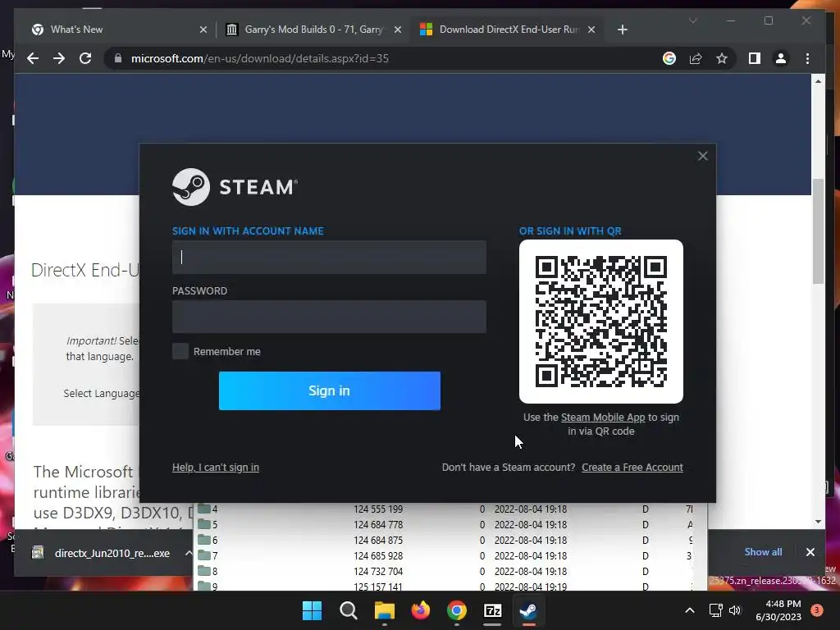
Task: Open the network tray icon
Action: click(x=715, y=610)
